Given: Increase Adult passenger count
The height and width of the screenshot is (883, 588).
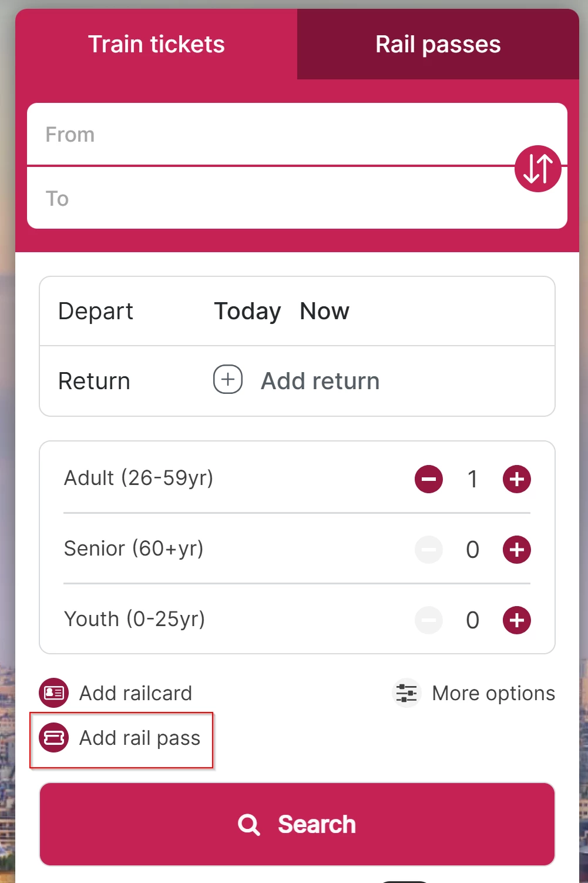Looking at the screenshot, I should (x=516, y=479).
